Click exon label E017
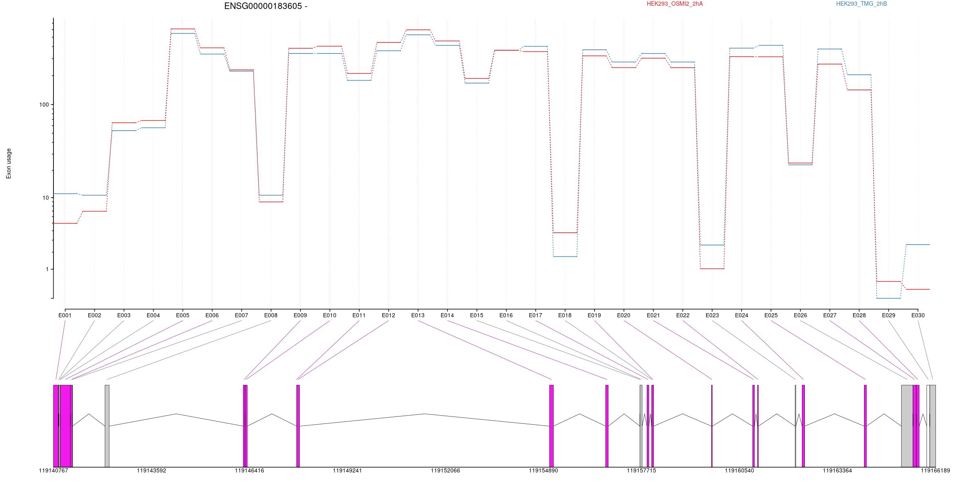 (x=535, y=315)
